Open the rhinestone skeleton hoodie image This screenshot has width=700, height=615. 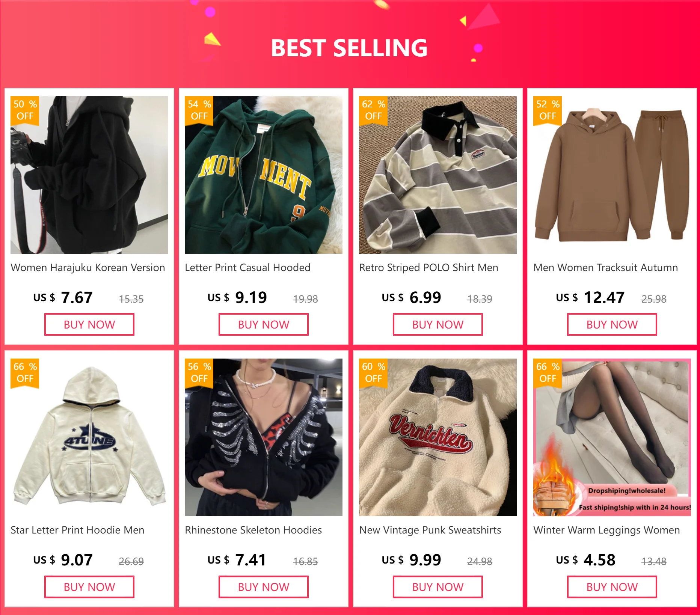point(264,437)
